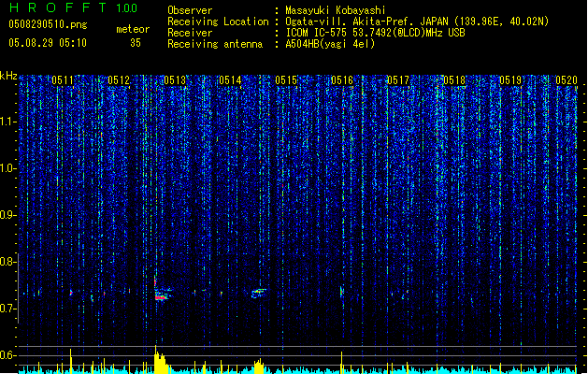
Task: Click the 0.7 kHz axis label
Action: click(7, 309)
